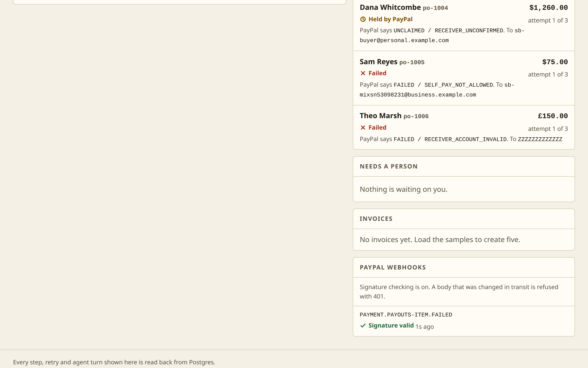Screen dimensions: 588x368
Task: Click the PAYMENT.PAYOUTS-ITEM.FAILED event
Action: pyautogui.click(x=406, y=315)
